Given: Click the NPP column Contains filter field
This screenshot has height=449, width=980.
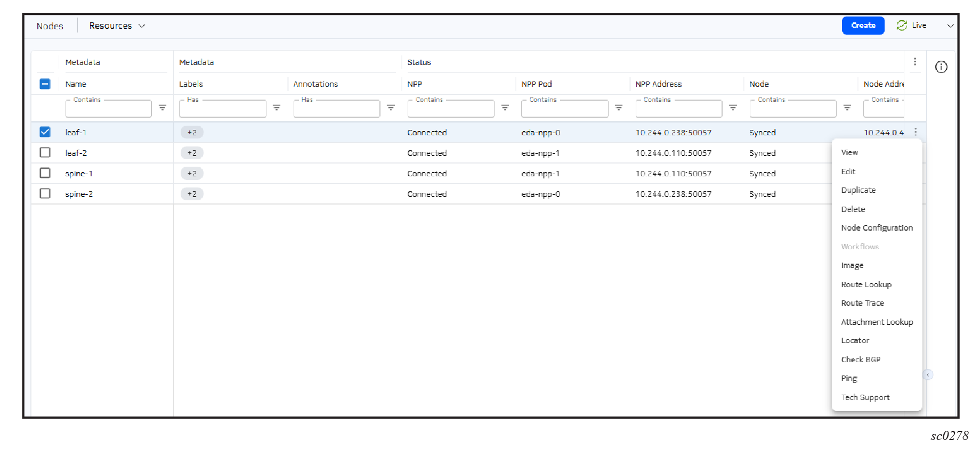Looking at the screenshot, I should coord(450,109).
